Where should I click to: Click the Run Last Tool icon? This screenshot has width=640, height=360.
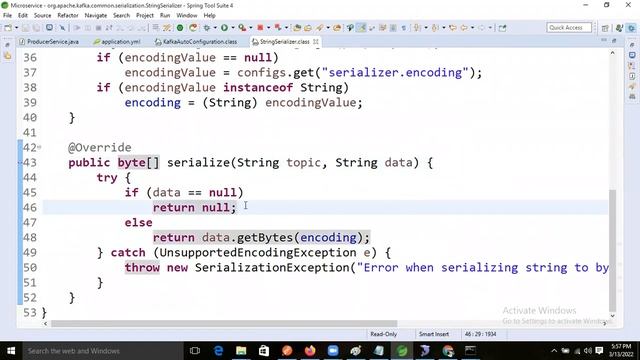click(242, 28)
